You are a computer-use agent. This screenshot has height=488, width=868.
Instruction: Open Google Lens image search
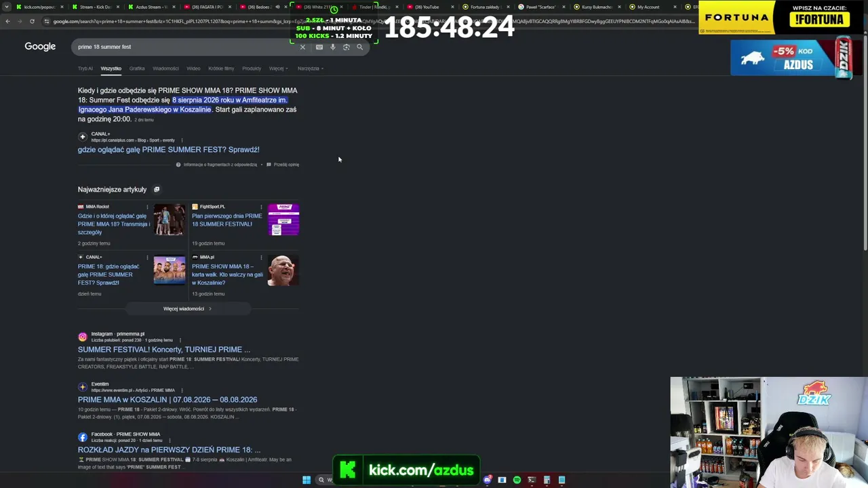tap(346, 47)
